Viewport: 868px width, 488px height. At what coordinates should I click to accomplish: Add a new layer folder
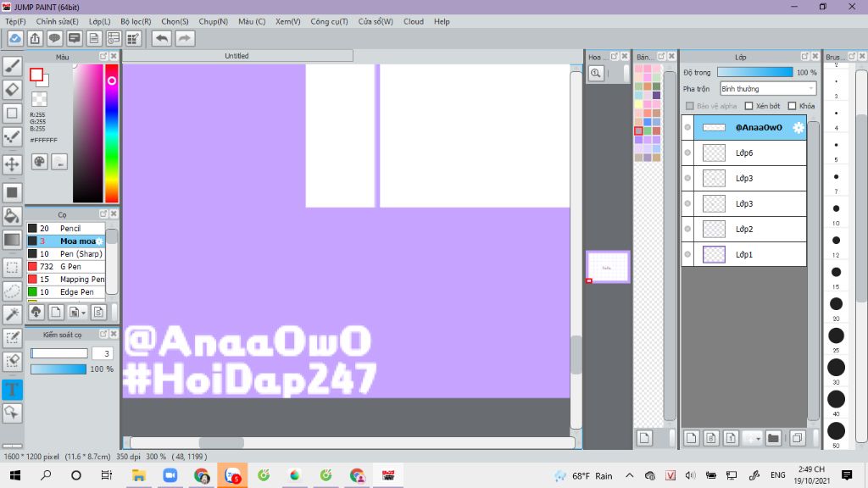coord(773,438)
